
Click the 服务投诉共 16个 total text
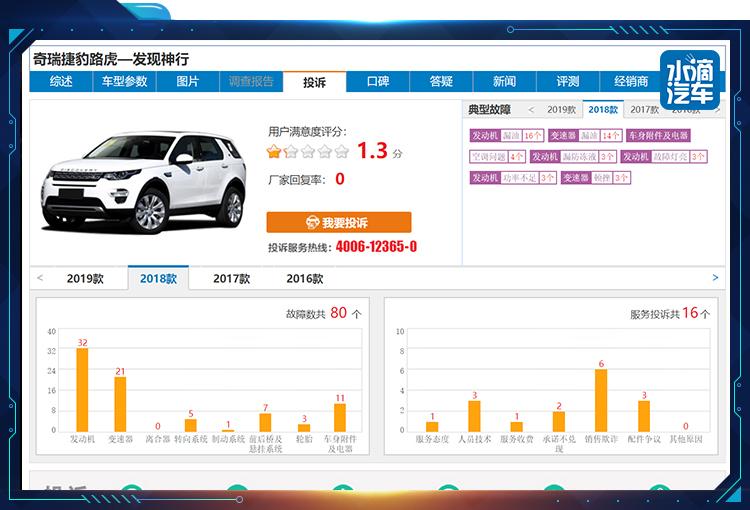(670, 313)
